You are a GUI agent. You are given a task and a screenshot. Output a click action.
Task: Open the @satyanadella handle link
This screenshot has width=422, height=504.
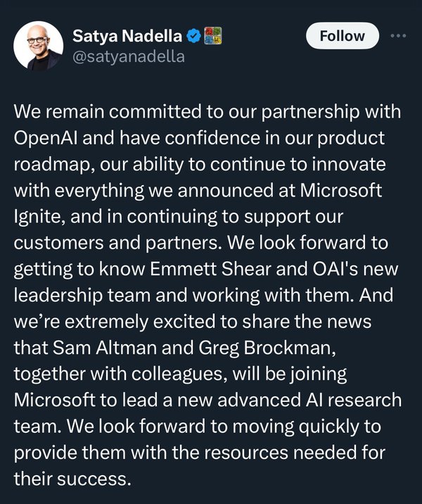[x=129, y=56]
